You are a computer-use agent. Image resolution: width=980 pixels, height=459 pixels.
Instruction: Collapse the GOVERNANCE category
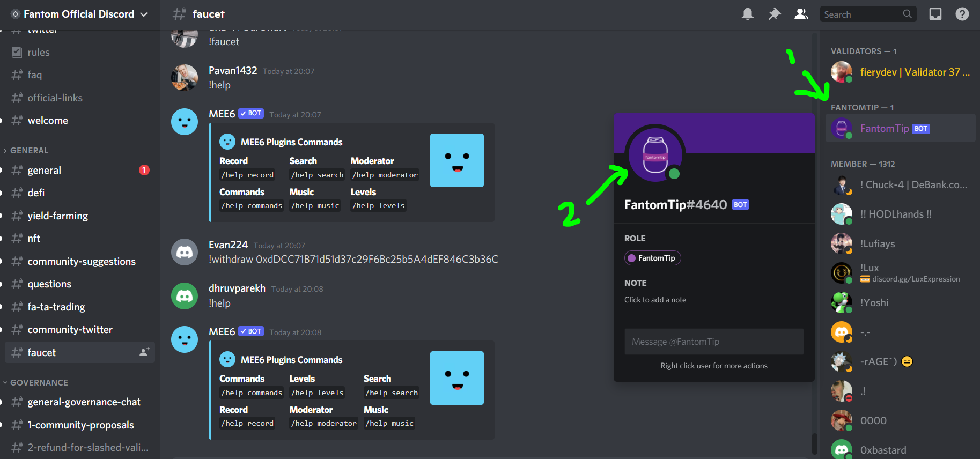36,383
